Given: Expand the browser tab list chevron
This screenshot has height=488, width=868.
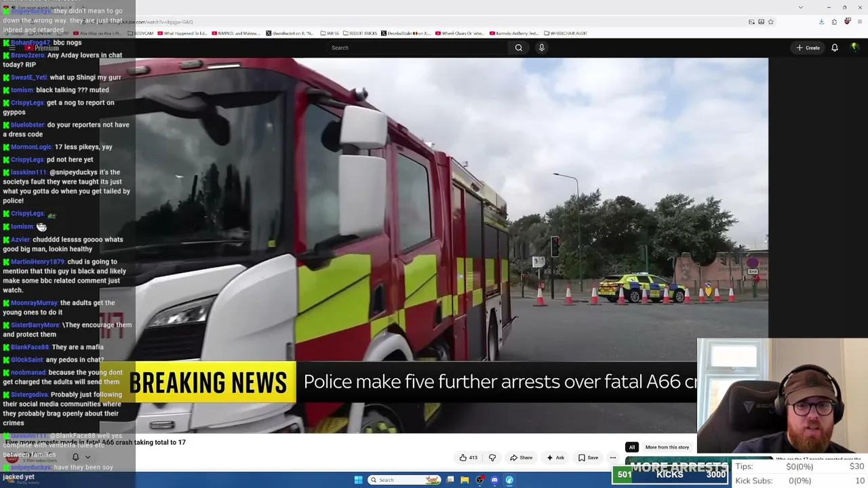Looking at the screenshot, I should point(801,7).
